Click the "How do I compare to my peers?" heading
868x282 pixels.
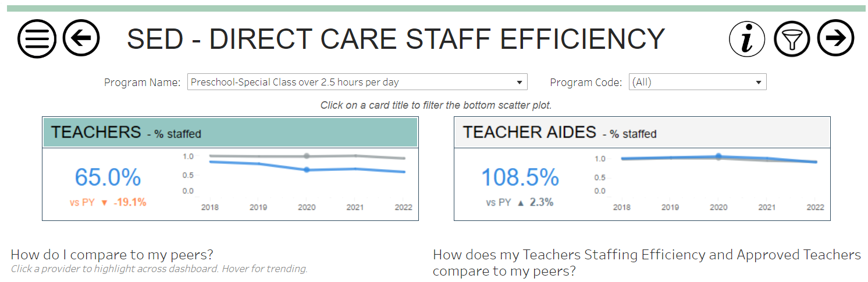coord(112,254)
